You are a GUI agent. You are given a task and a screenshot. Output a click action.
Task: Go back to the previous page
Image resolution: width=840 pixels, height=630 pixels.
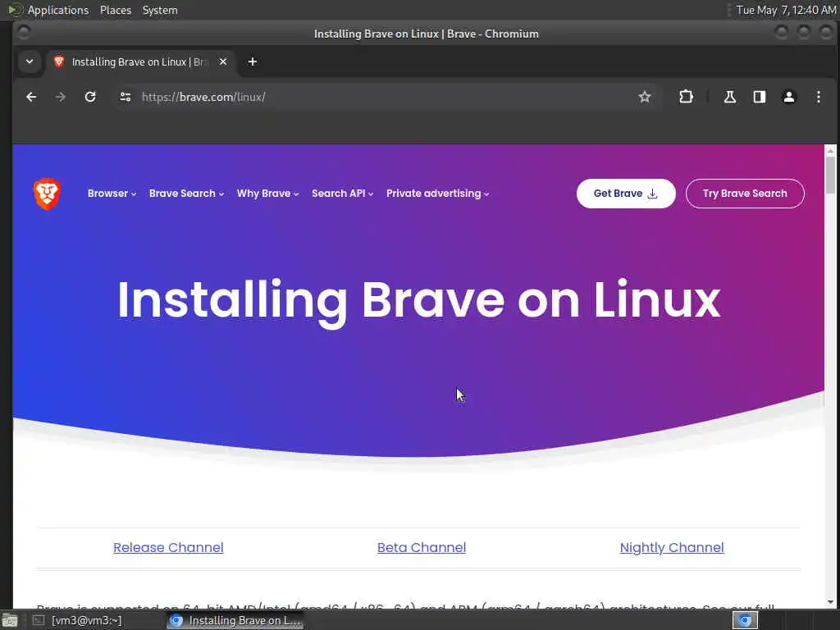click(x=31, y=97)
